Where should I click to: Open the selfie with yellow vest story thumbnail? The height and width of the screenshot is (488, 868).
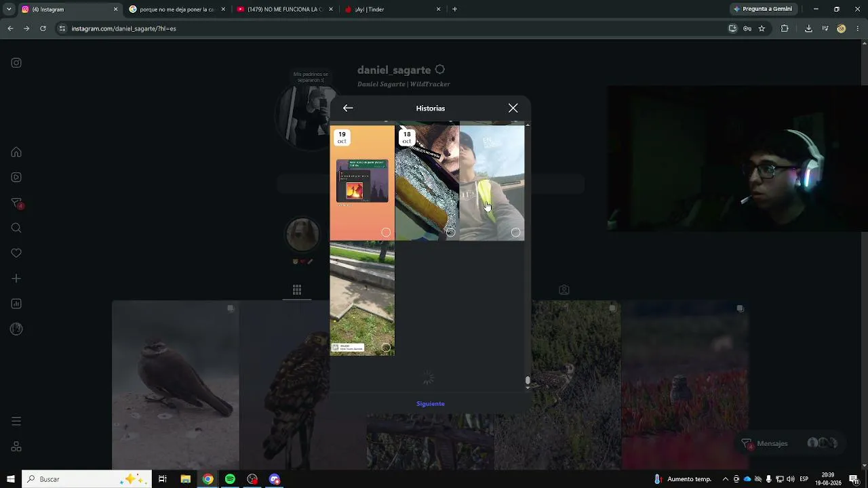point(492,182)
